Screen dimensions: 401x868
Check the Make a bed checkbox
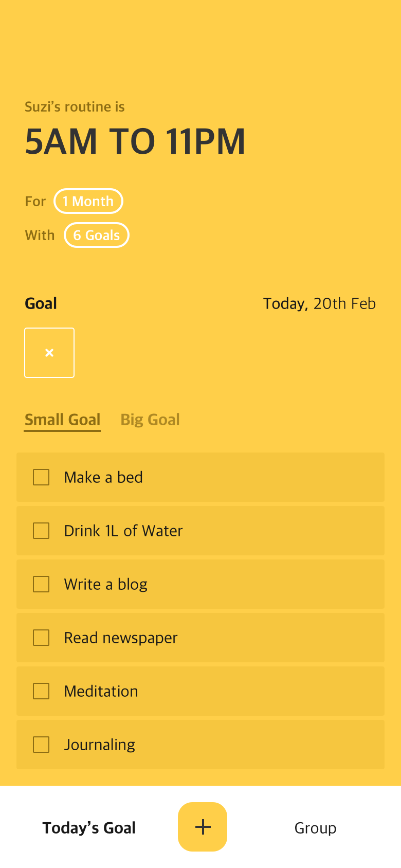pyautogui.click(x=41, y=477)
